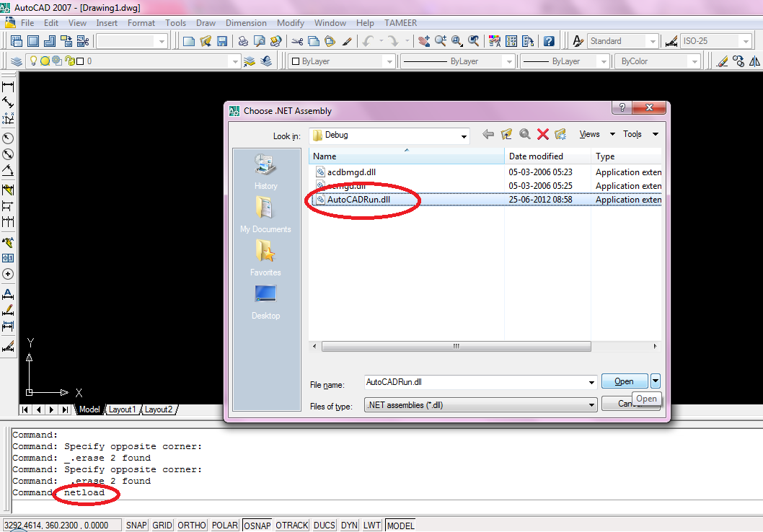763x532 pixels.
Task: Select the Baseline dimension tool
Action: 8,205
